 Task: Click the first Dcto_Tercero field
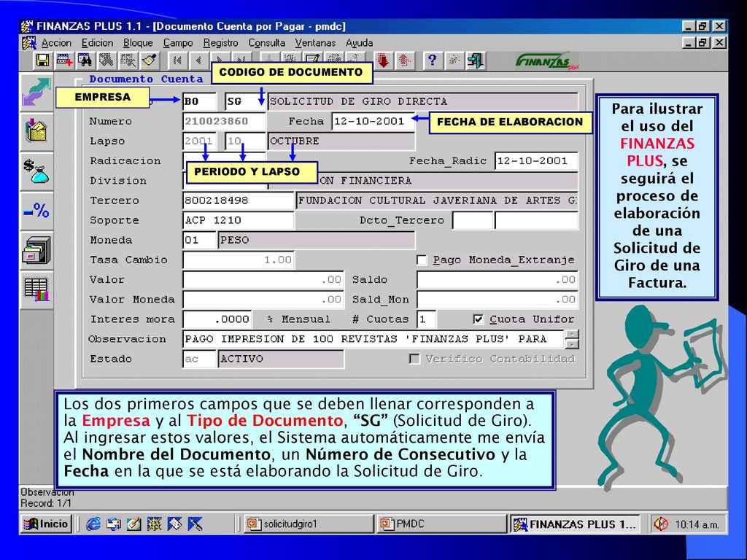(x=472, y=220)
